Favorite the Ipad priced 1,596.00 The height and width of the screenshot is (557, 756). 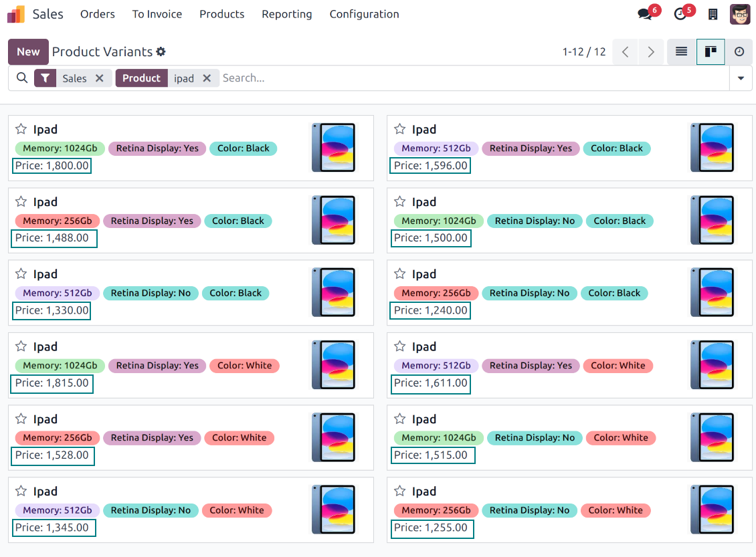[x=399, y=129]
